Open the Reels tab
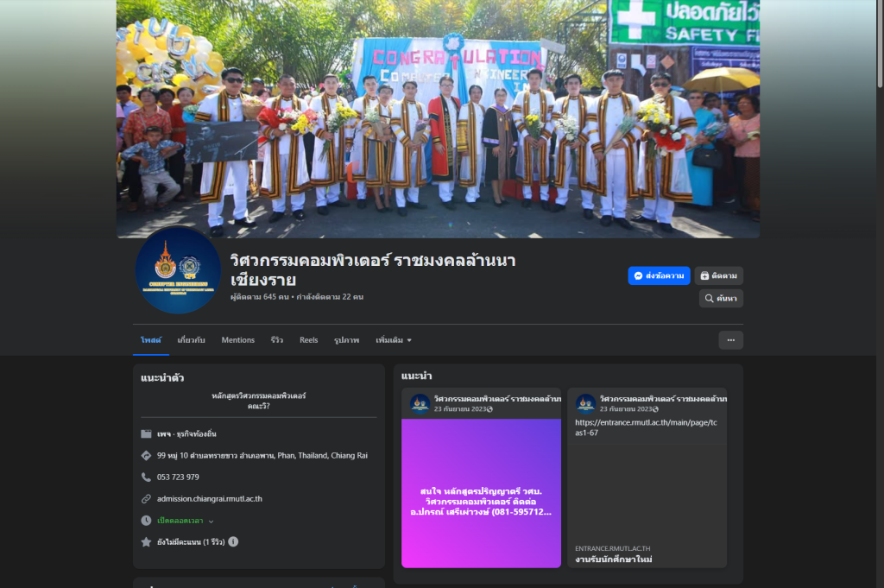 click(x=308, y=340)
